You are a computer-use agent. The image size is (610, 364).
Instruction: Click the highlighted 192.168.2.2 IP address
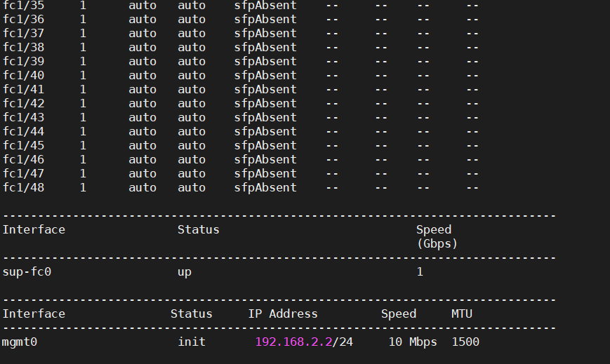tap(293, 342)
